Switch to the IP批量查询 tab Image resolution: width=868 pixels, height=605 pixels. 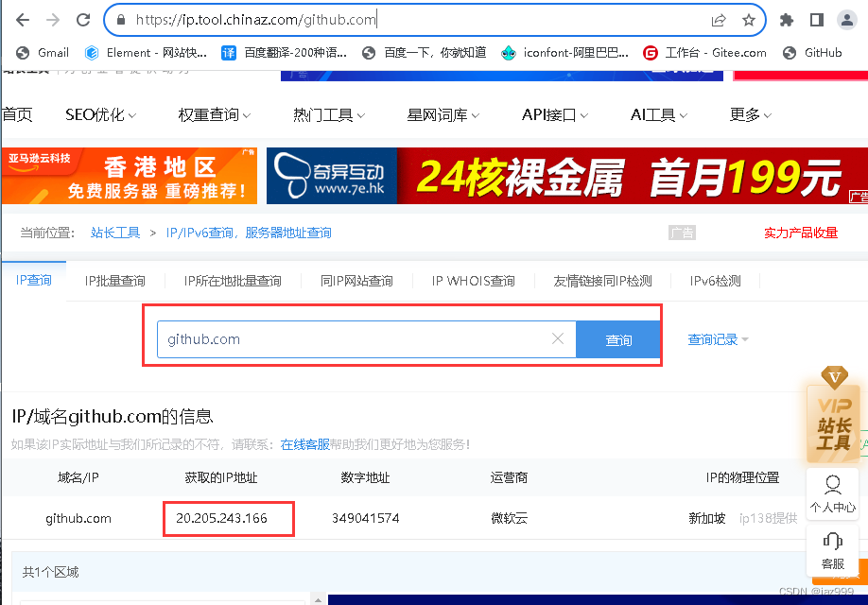[115, 281]
